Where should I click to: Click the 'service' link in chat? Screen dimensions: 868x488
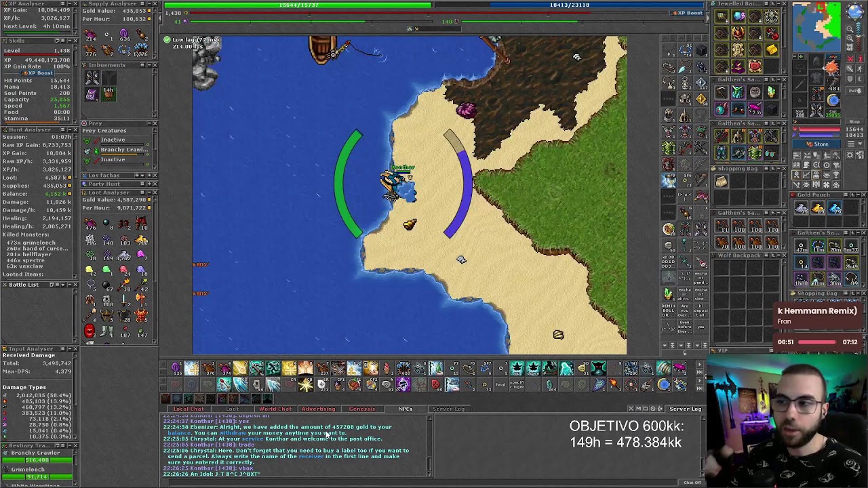pos(252,439)
